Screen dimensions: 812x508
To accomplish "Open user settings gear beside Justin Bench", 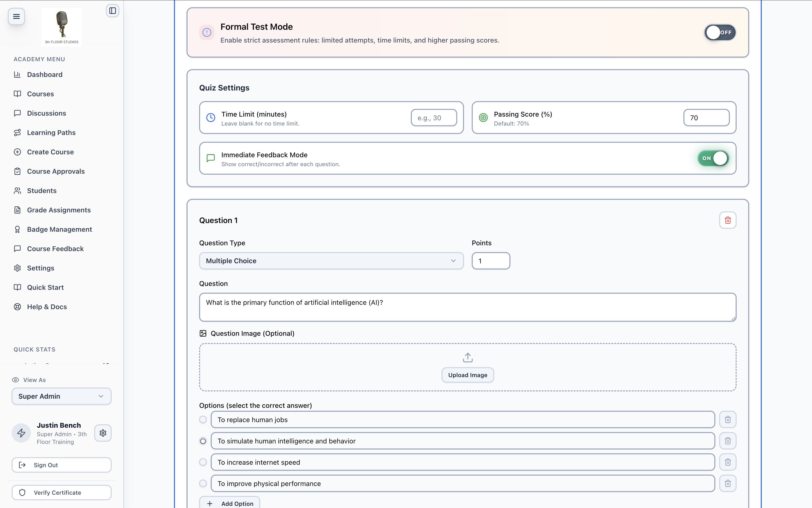I will 103,433.
